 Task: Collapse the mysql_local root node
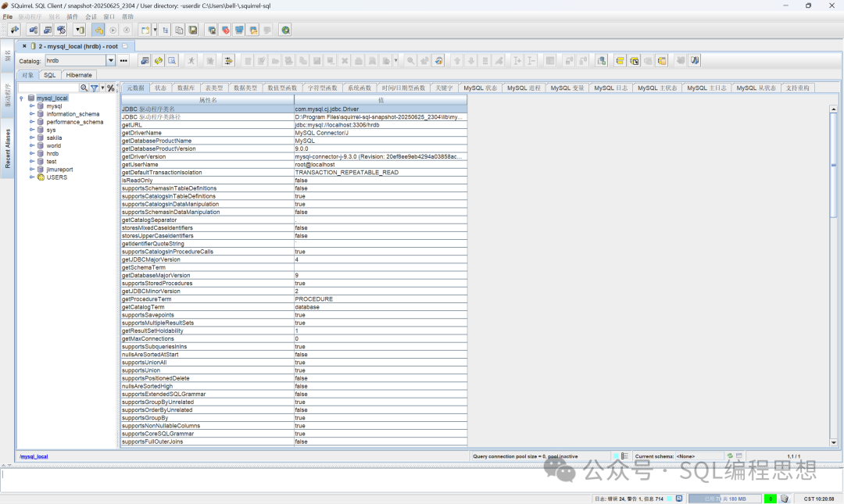pyautogui.click(x=21, y=98)
